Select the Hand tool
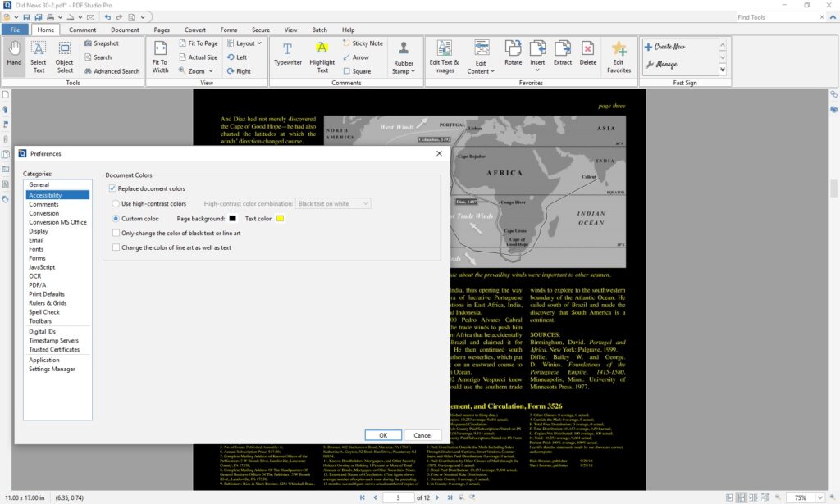The image size is (840, 504). (x=13, y=52)
